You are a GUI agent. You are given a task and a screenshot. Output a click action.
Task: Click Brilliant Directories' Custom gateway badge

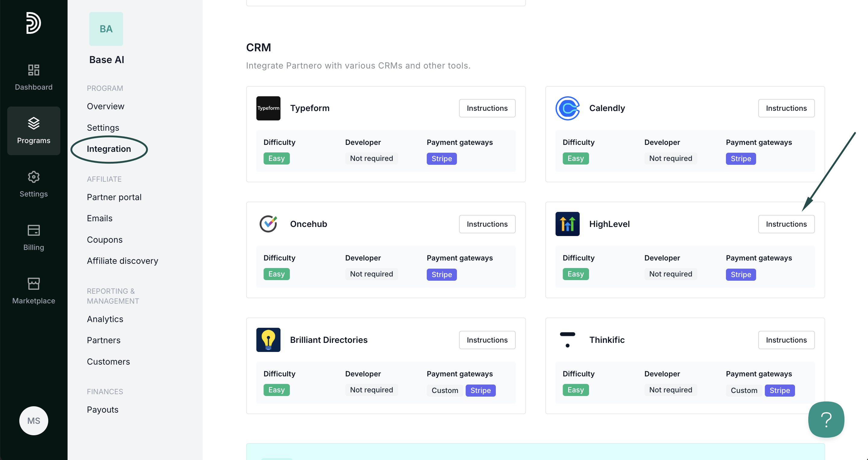445,390
